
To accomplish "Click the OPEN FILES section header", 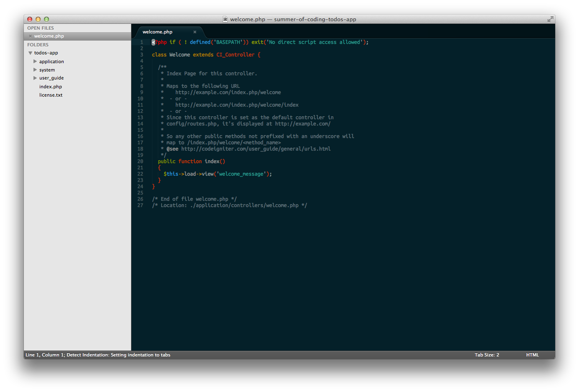I will (40, 28).
